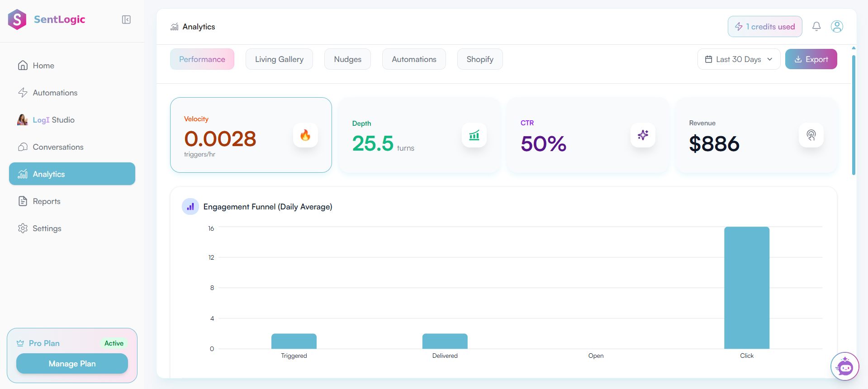868x389 pixels.
Task: Click Manage Plan button
Action: click(72, 364)
